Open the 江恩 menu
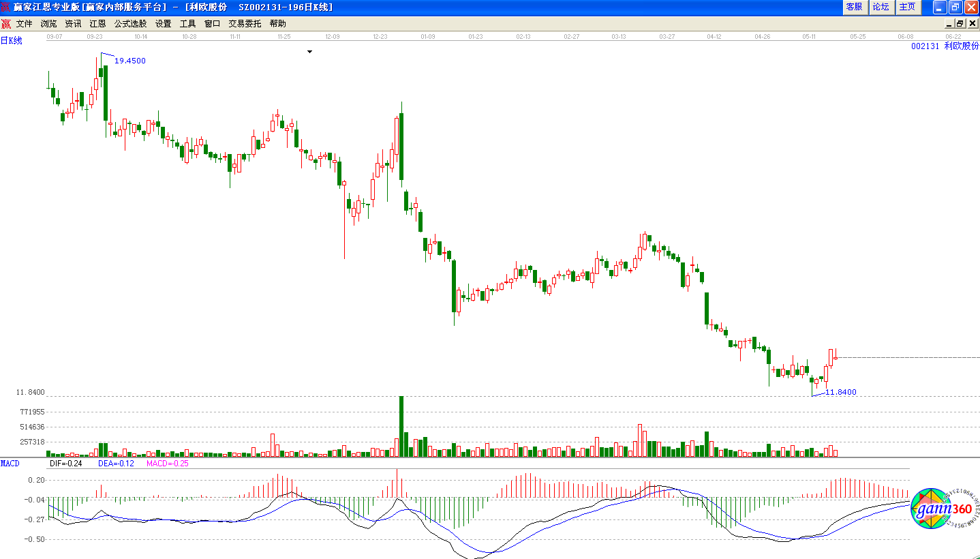Viewport: 980px width, 559px height. pyautogui.click(x=98, y=24)
